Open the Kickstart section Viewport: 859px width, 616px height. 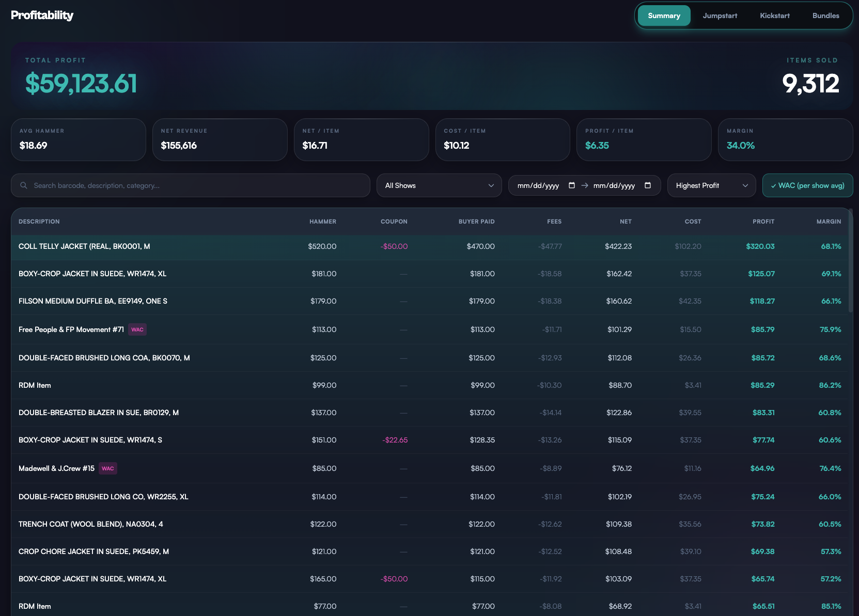774,15
